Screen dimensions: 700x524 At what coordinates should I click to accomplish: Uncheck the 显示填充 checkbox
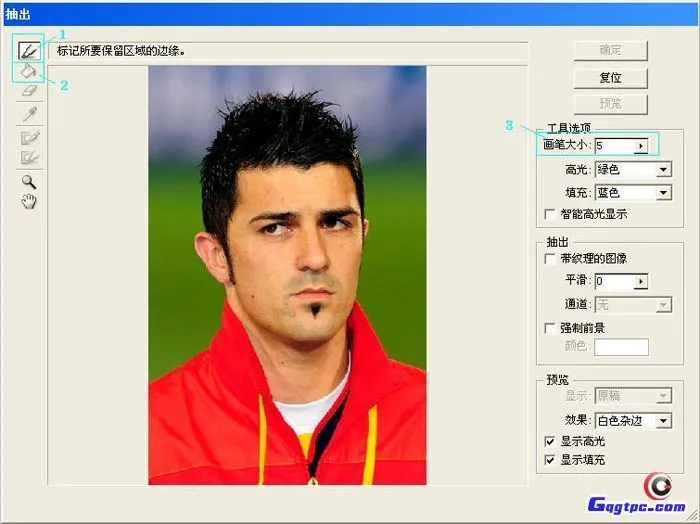(549, 461)
